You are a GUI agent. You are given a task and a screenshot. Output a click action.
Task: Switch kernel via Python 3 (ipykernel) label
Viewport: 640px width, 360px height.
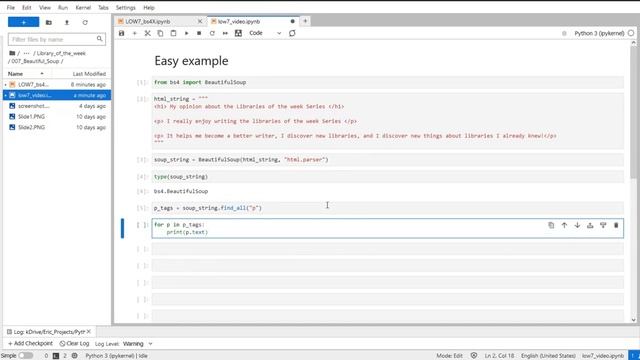(x=599, y=33)
